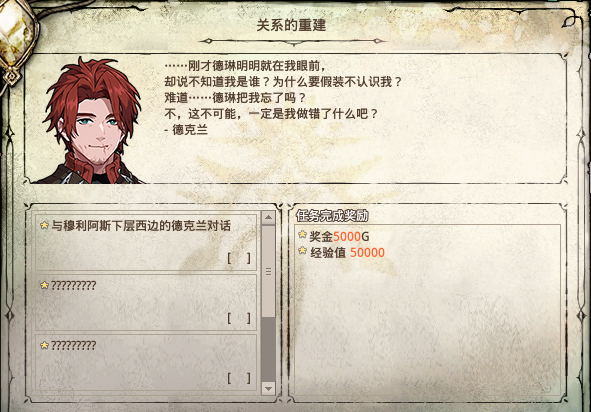Click the curled corner ornament at top right
The width and height of the screenshot is (591, 412).
(570, 20)
